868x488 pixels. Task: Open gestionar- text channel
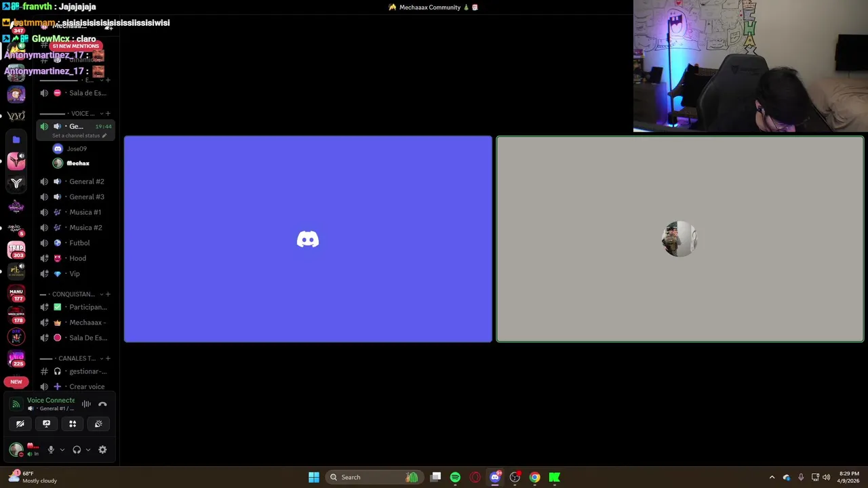pyautogui.click(x=76, y=371)
